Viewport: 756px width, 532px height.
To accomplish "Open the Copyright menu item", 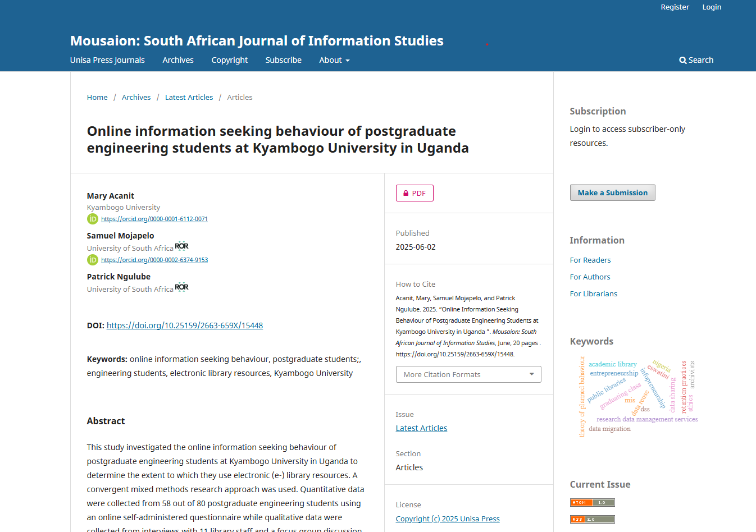I will click(229, 60).
